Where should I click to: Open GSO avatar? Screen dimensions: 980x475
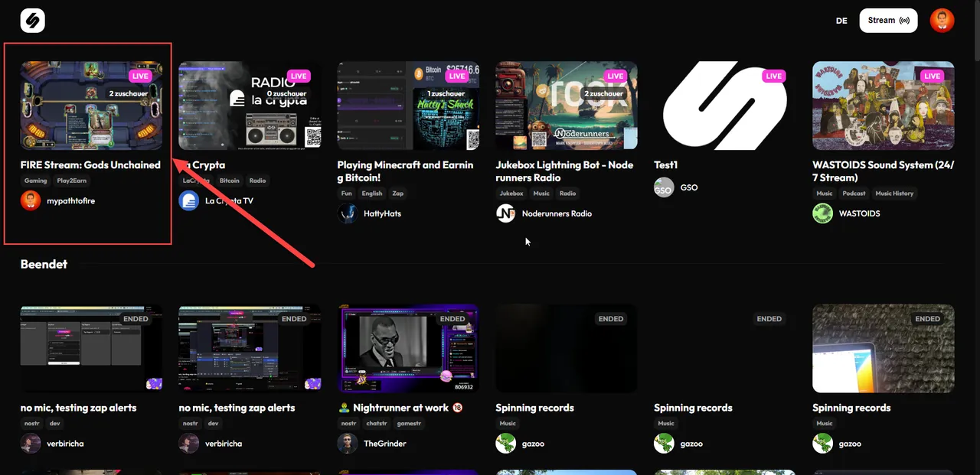[664, 187]
